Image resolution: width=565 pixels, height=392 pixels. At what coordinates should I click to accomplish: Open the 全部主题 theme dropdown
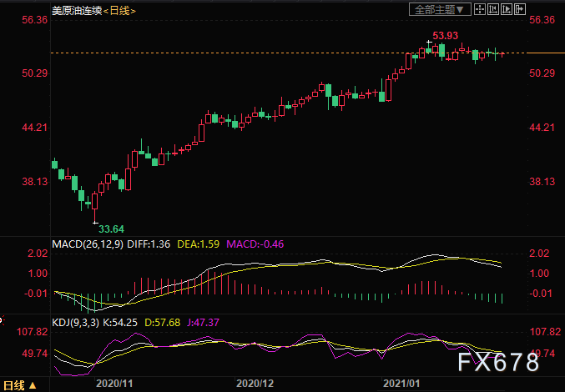440,10
